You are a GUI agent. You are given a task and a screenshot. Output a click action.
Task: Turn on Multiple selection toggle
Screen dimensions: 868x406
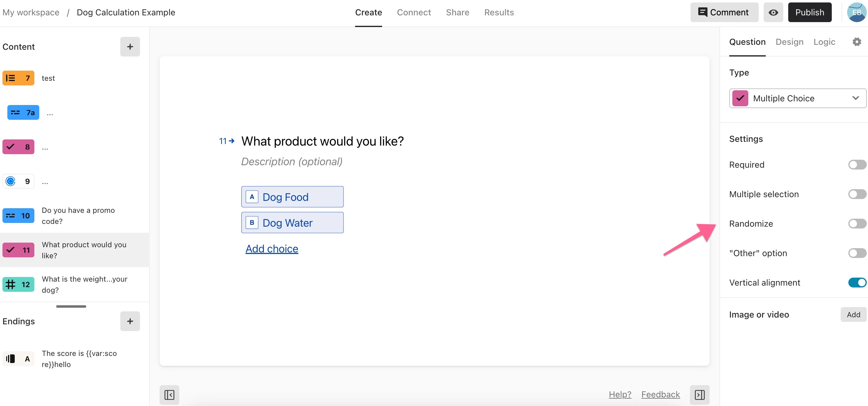pos(857,194)
